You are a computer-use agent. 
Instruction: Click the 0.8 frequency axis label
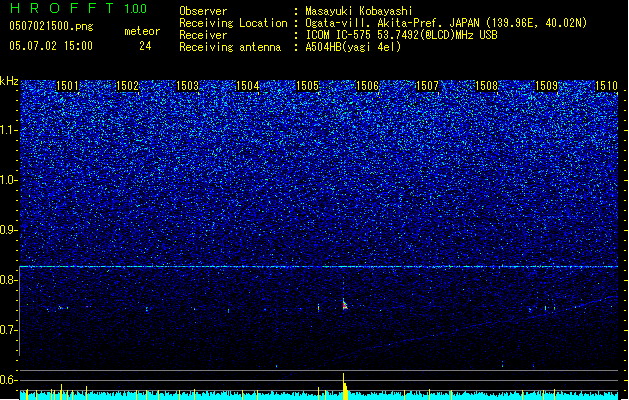pos(9,280)
